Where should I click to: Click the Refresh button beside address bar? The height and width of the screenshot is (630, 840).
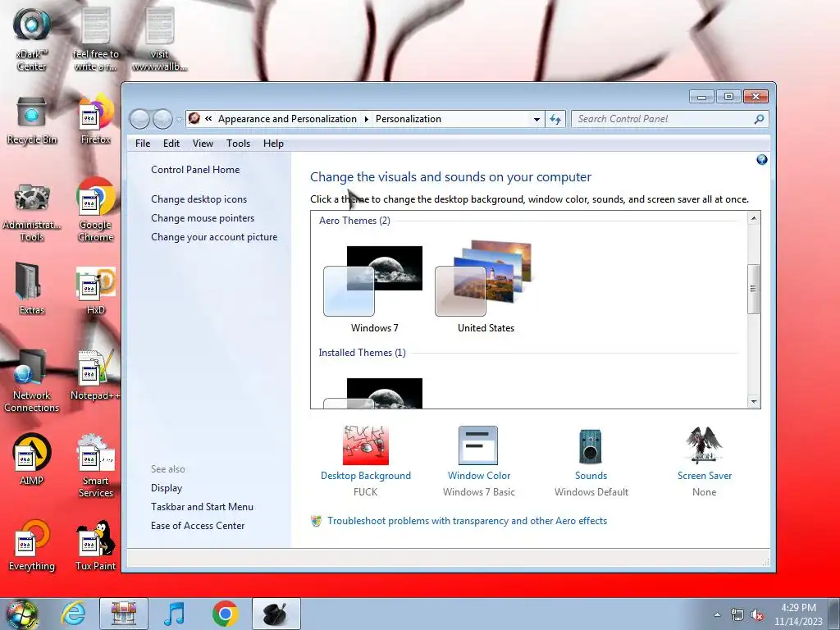555,119
